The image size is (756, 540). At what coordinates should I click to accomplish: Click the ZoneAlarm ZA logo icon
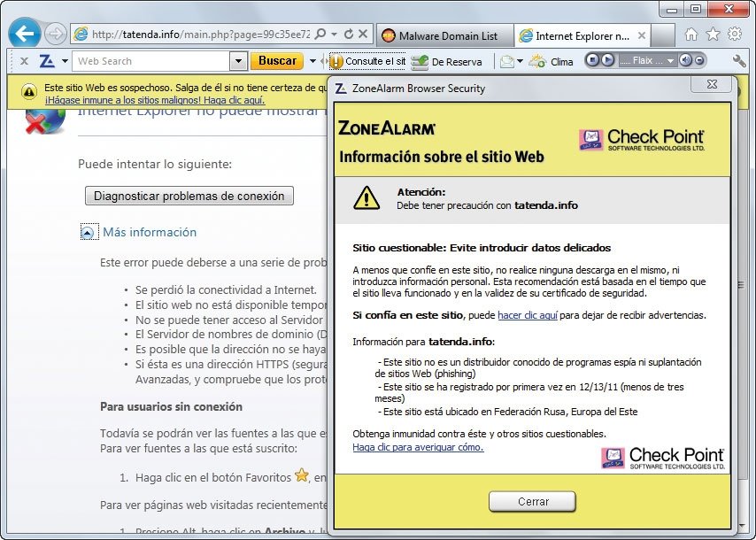click(x=46, y=61)
